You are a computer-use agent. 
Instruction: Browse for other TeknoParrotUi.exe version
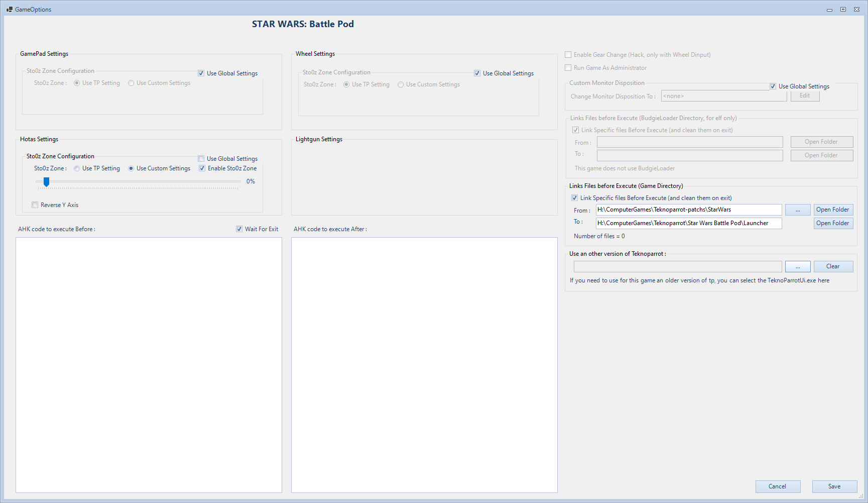[798, 267]
